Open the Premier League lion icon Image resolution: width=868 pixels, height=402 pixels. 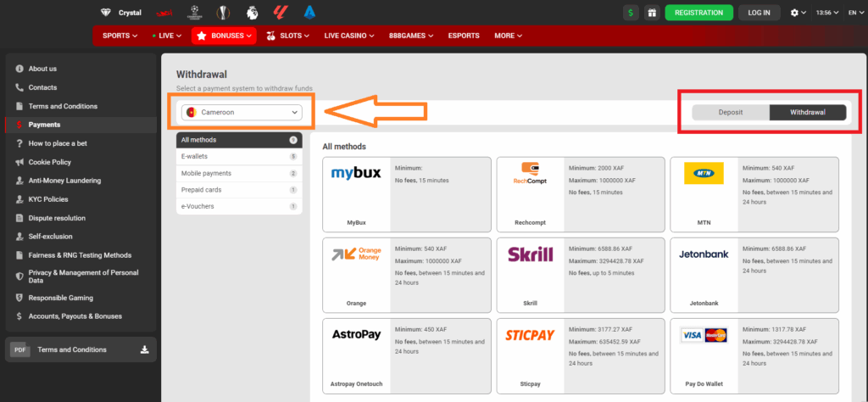click(252, 12)
